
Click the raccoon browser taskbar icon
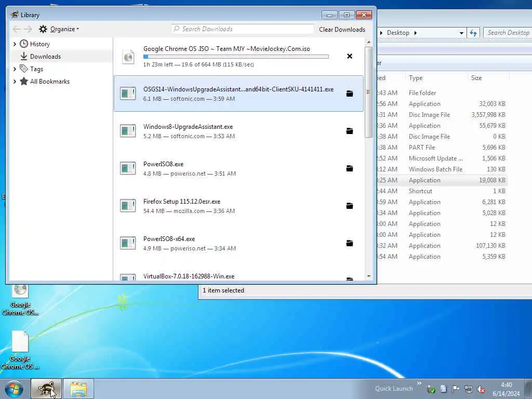46,389
